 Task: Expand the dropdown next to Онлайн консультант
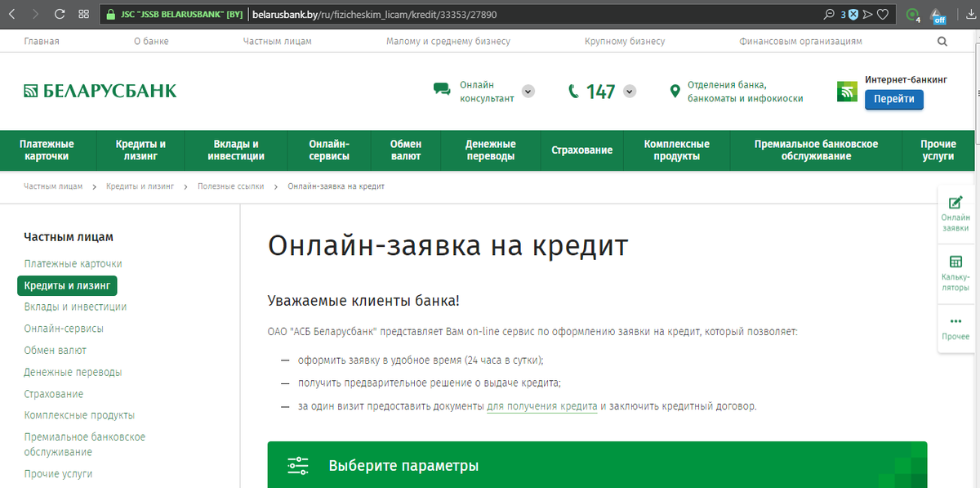(528, 91)
